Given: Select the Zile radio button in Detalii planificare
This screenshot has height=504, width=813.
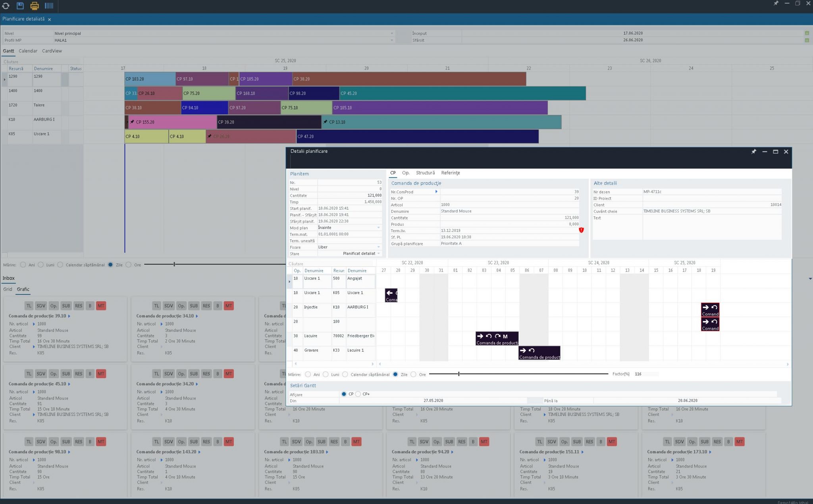Looking at the screenshot, I should click(395, 374).
